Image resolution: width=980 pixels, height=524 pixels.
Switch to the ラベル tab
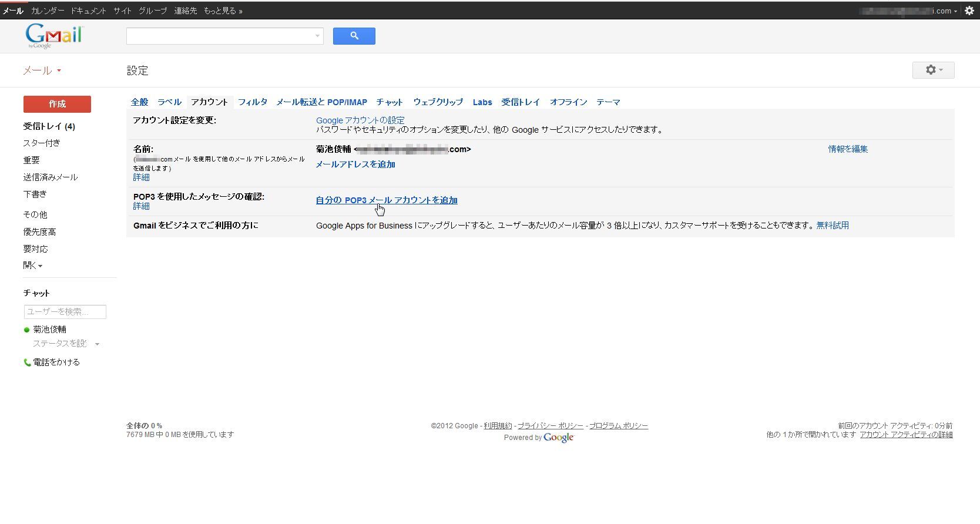click(x=169, y=102)
